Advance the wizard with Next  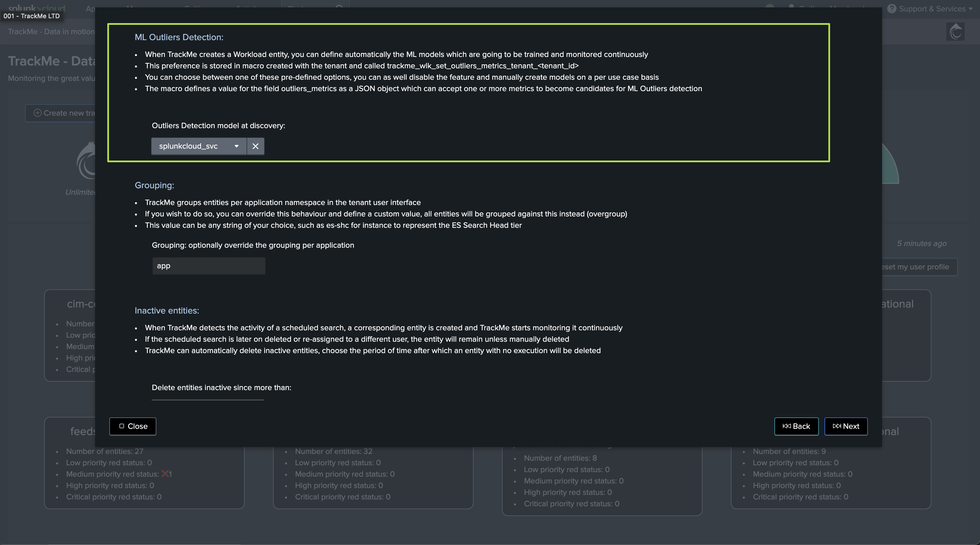point(846,426)
